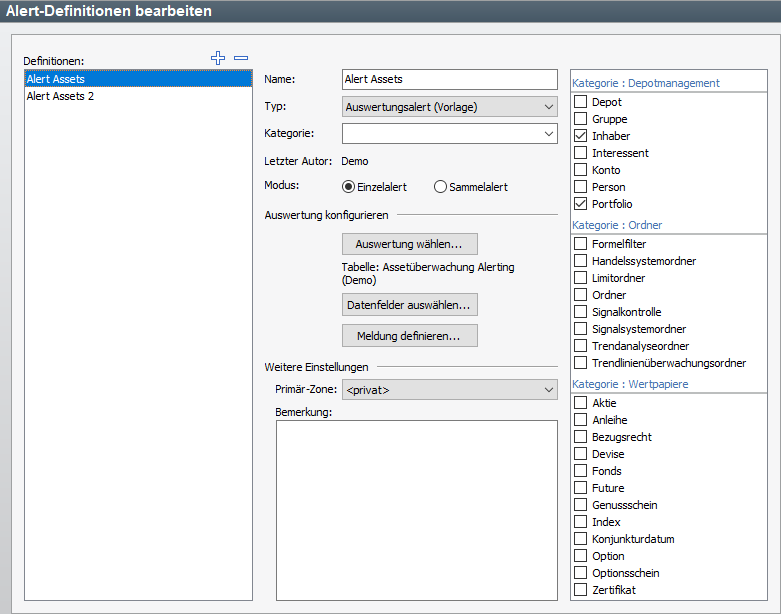Click into the Name text field
The width and height of the screenshot is (781, 614).
448,79
